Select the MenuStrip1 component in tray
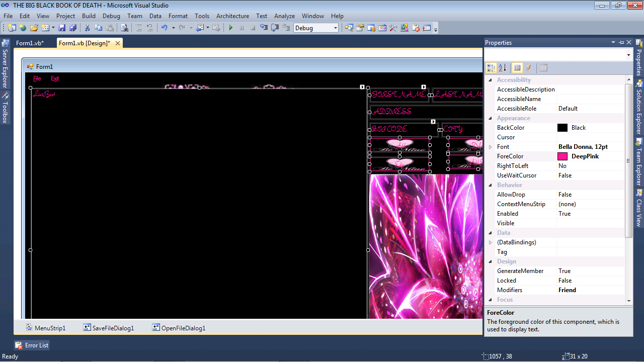Viewport: 644px width, 362px height. [x=46, y=328]
